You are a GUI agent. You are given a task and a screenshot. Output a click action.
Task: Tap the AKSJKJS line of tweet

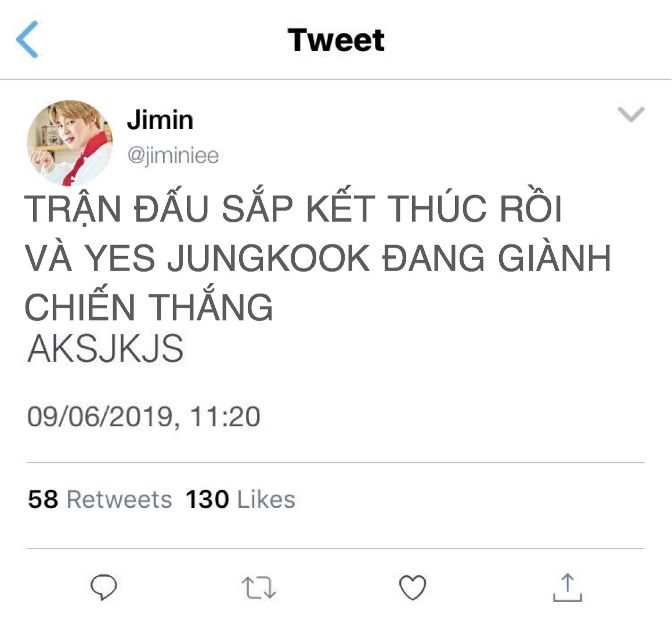(106, 349)
